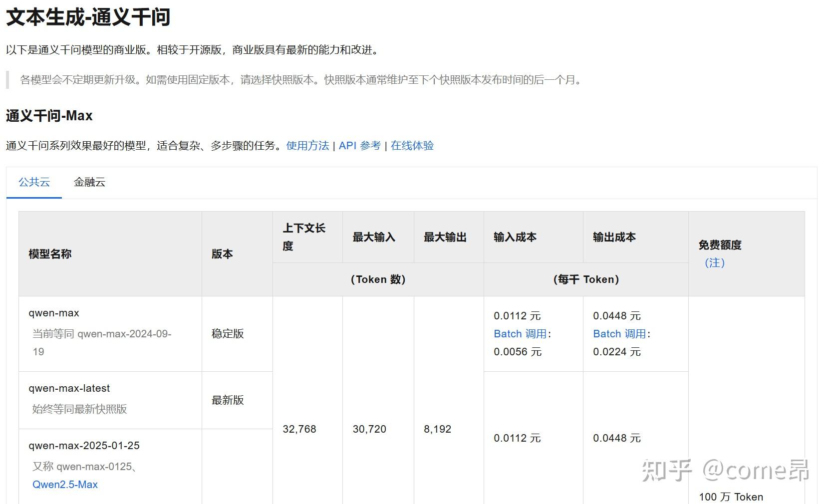Viewport: 831px width, 504px height.
Task: Open the Qwen2.5-Max link
Action: 65,485
